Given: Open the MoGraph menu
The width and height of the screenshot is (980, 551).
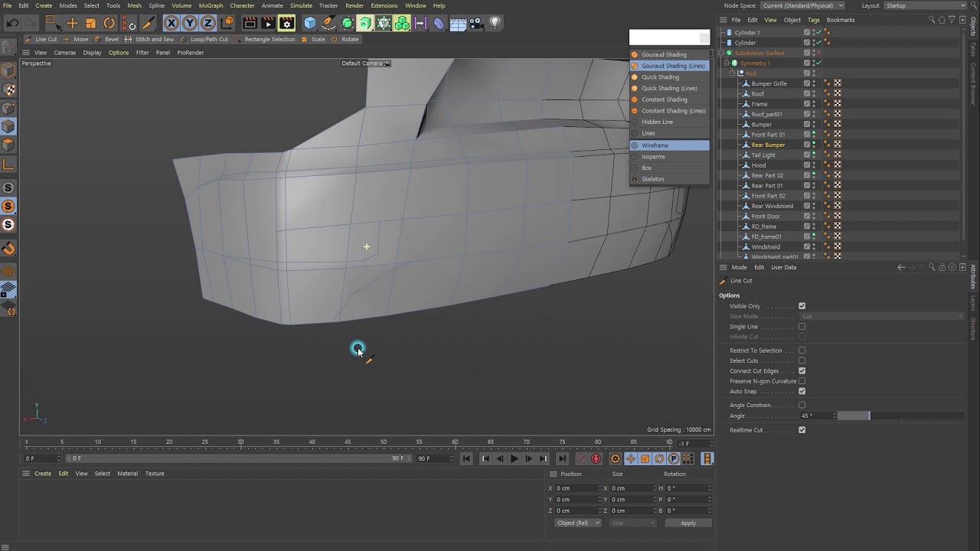Looking at the screenshot, I should click(211, 5).
